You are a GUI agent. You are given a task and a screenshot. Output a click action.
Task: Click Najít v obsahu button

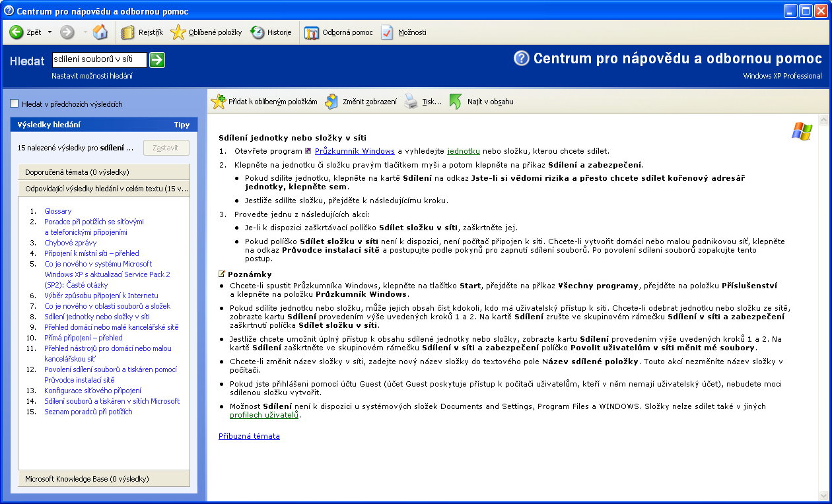click(x=481, y=102)
